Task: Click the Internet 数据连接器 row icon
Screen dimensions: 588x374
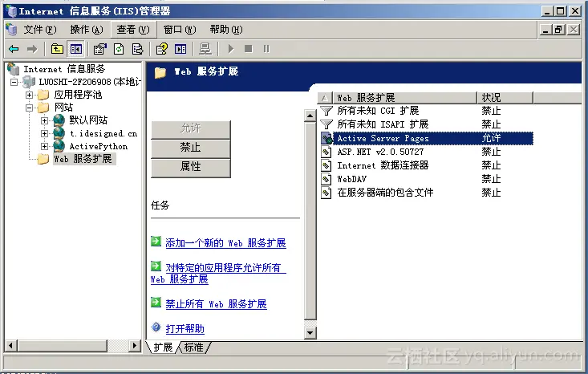Action: [326, 165]
